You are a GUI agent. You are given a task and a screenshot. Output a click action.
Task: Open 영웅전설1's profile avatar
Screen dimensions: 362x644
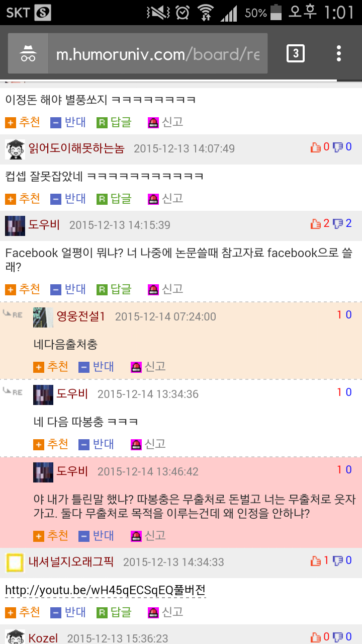coord(43,317)
